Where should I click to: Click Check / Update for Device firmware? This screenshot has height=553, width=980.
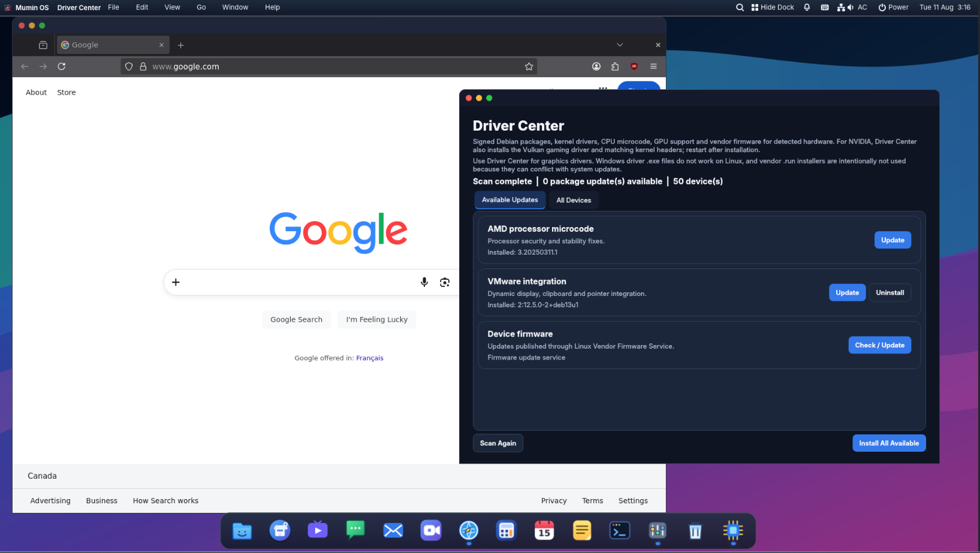(879, 345)
